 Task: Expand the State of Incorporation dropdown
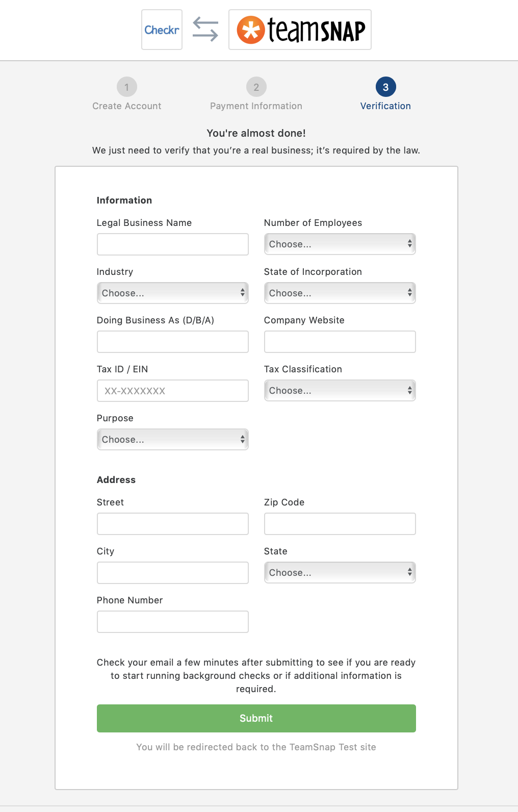coord(340,293)
